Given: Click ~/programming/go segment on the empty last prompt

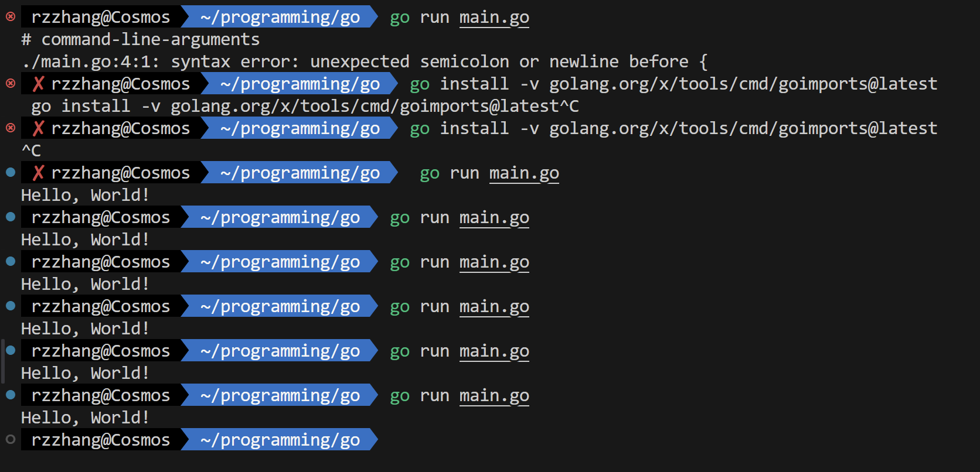Looking at the screenshot, I should (x=280, y=440).
